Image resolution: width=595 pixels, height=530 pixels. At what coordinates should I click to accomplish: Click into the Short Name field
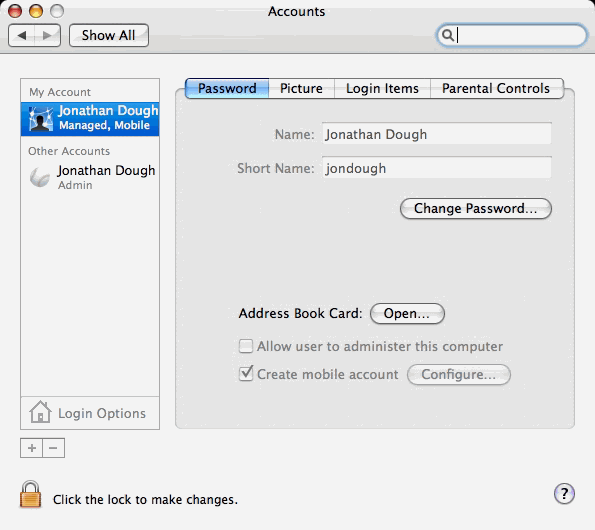click(436, 167)
